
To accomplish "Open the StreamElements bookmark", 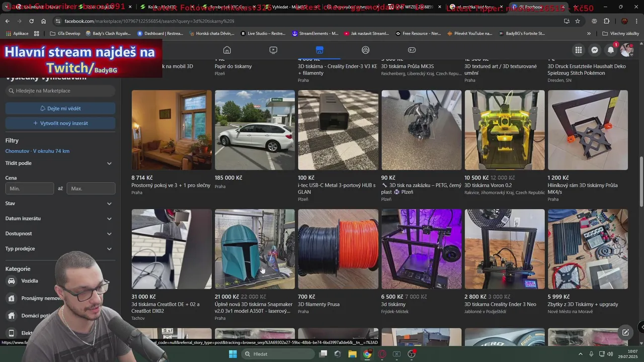I will pos(315,34).
